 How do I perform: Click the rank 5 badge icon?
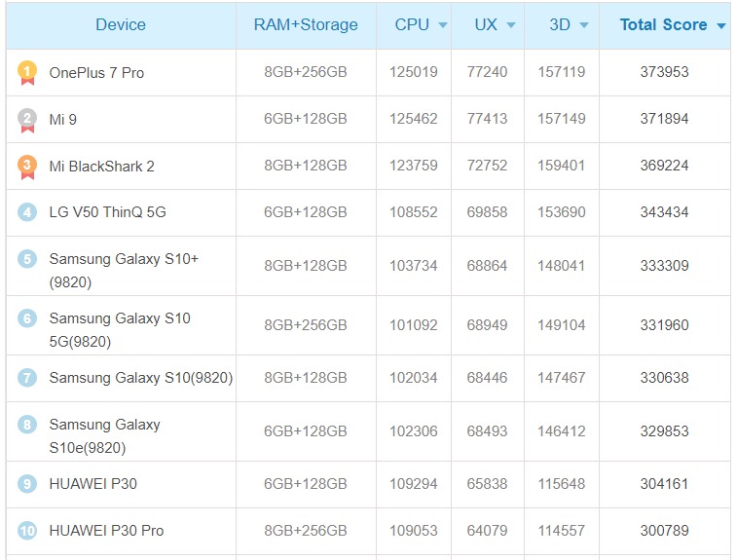(27, 259)
